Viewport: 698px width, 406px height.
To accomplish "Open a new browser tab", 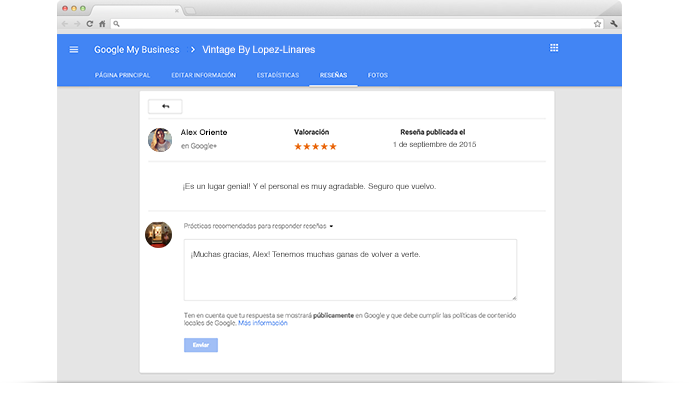I will coord(190,11).
